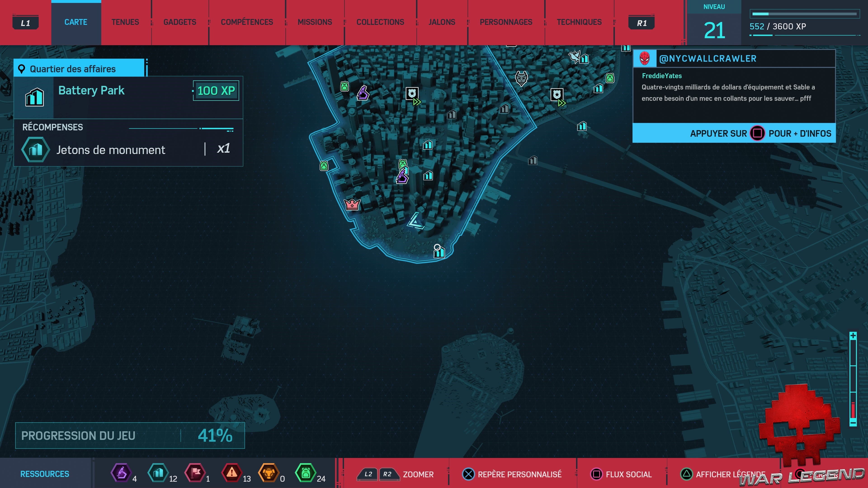This screenshot has height=488, width=868.
Task: Show legend via AFFICHER LÉGENDE triangle
Action: click(686, 474)
